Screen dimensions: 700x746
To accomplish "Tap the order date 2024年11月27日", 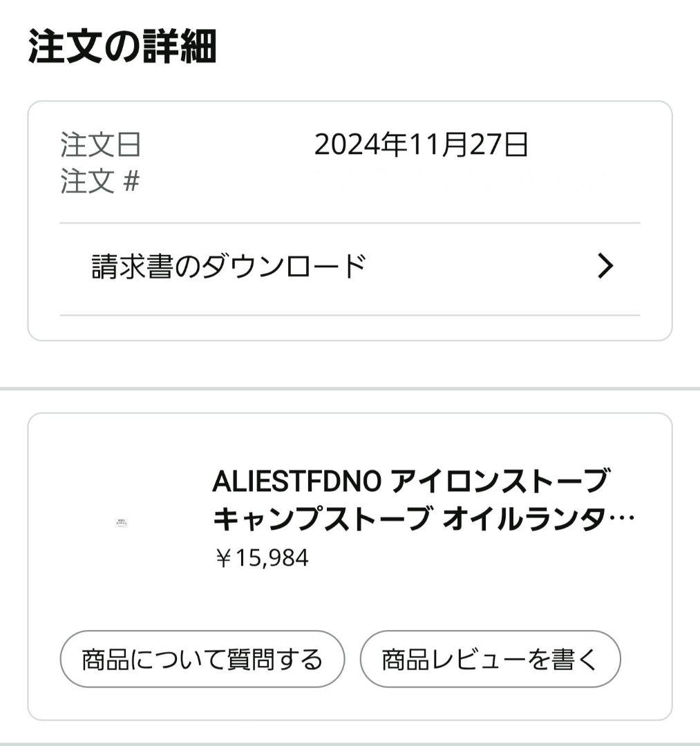I will tap(422, 145).
